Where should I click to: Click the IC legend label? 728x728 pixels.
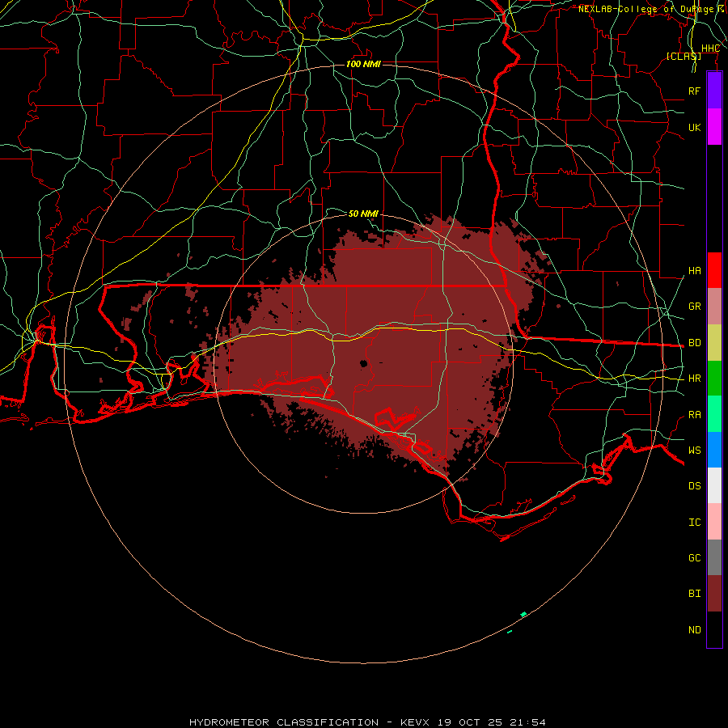pos(694,523)
